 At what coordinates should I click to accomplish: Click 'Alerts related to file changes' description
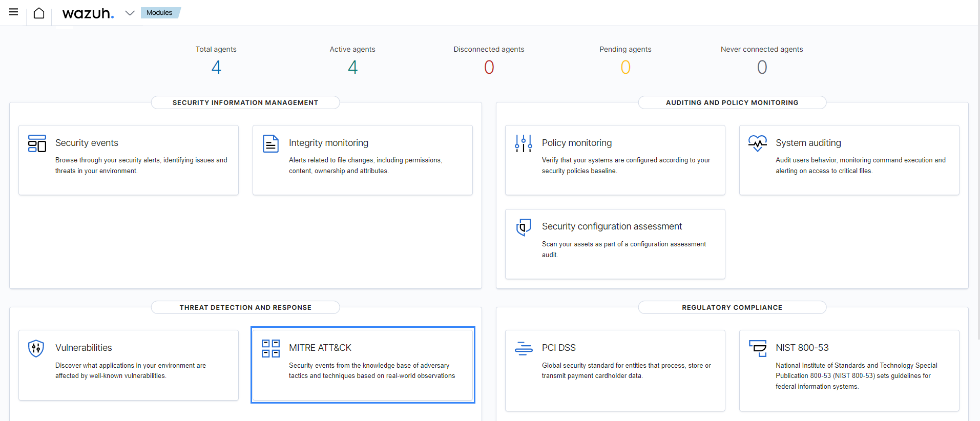point(365,165)
